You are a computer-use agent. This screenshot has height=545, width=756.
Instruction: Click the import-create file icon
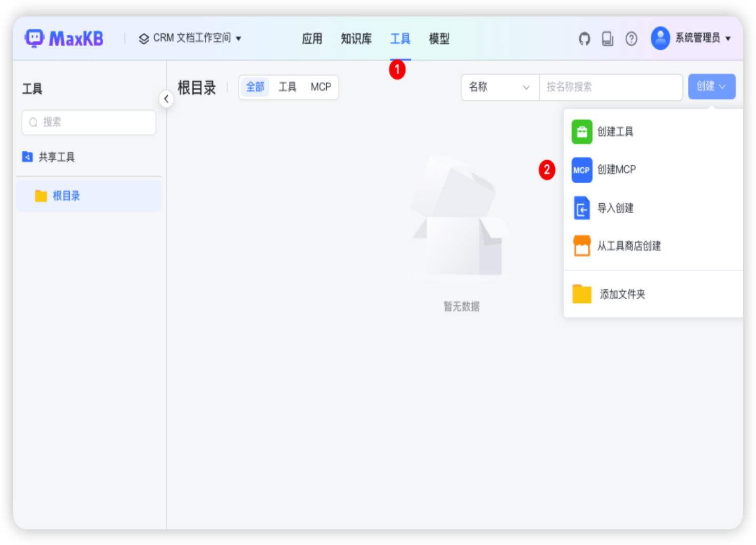[x=582, y=208]
